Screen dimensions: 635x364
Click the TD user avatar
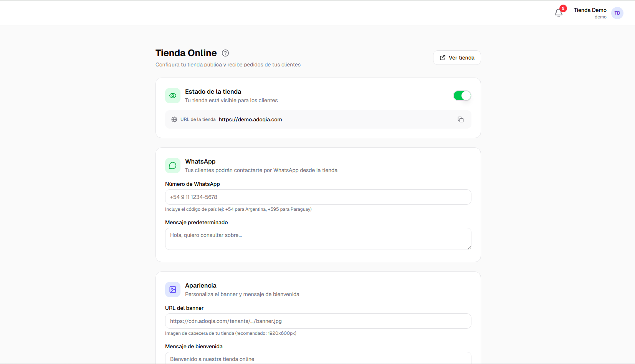tap(617, 13)
